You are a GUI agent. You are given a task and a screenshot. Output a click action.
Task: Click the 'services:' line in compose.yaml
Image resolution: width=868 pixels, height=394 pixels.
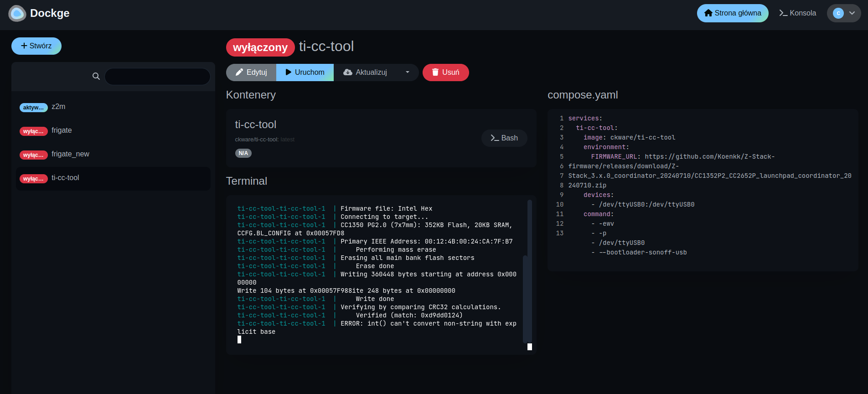(585, 119)
